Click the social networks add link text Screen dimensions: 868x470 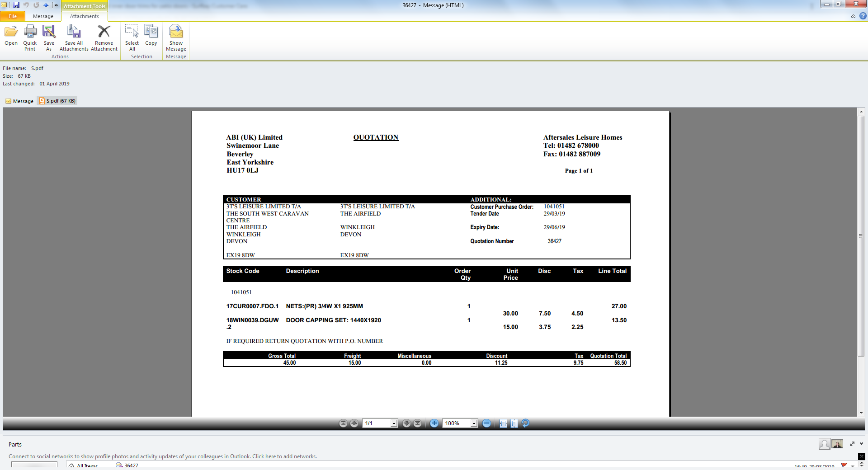tap(163, 456)
